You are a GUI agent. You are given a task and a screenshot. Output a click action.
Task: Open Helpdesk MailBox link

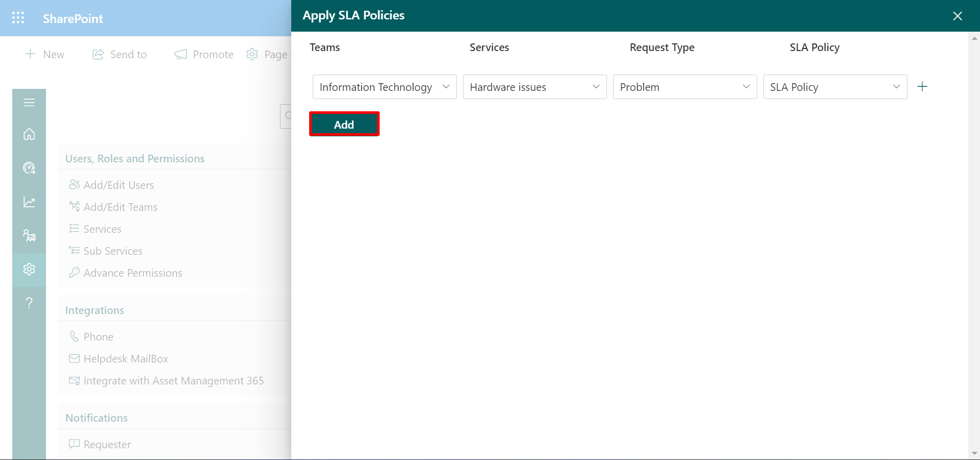click(126, 358)
